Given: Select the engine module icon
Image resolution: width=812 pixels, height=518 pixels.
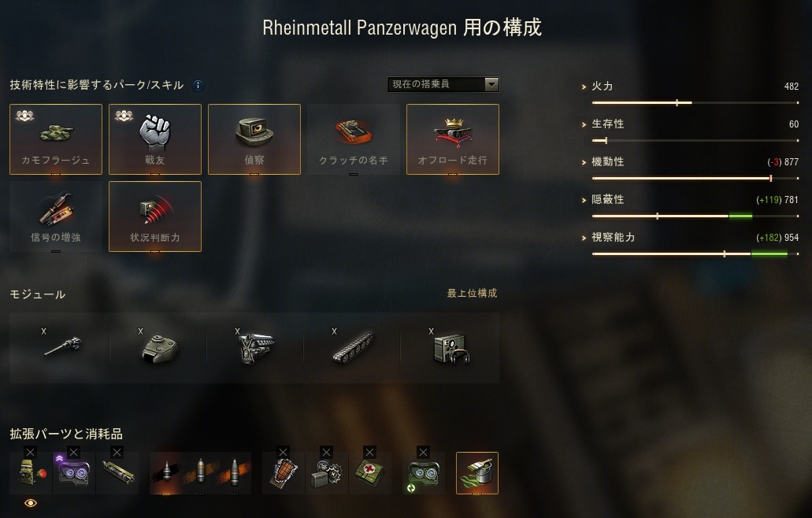Looking at the screenshot, I should click(x=255, y=347).
